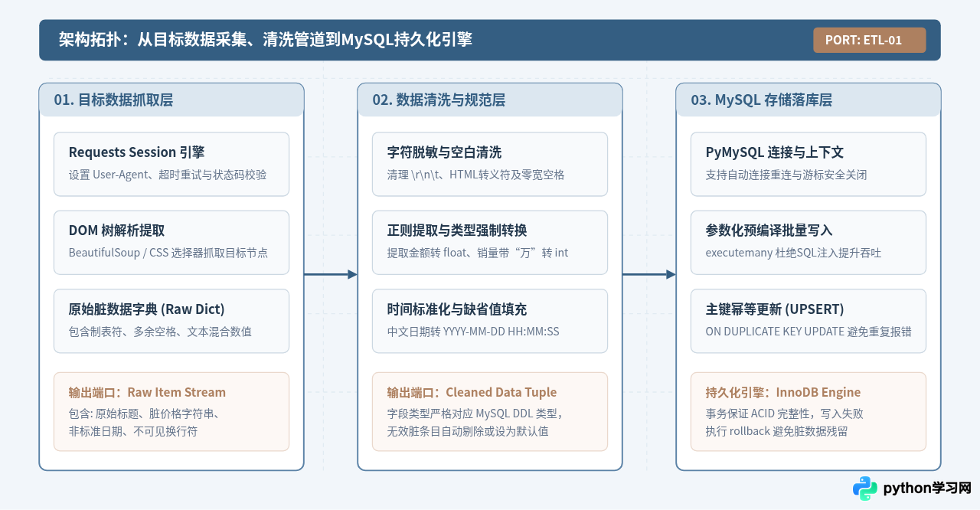Click the Cleaned Data Tuple output heading

pyautogui.click(x=472, y=392)
